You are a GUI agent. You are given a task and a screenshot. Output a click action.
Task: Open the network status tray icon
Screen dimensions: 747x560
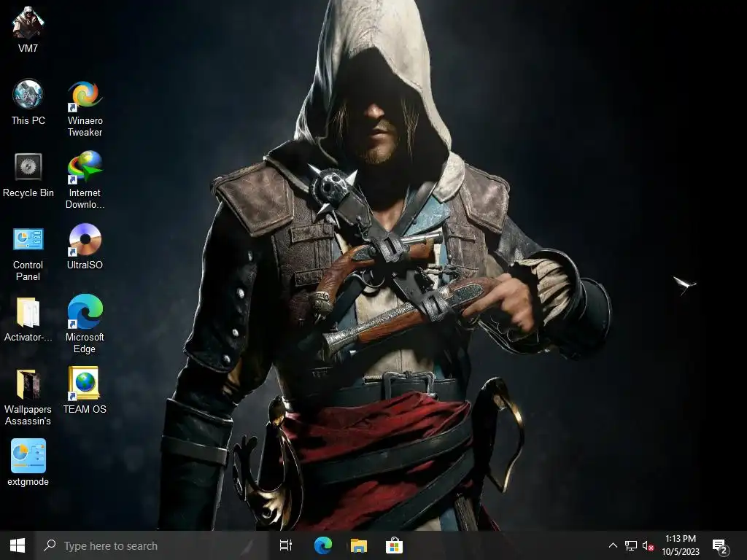point(631,545)
